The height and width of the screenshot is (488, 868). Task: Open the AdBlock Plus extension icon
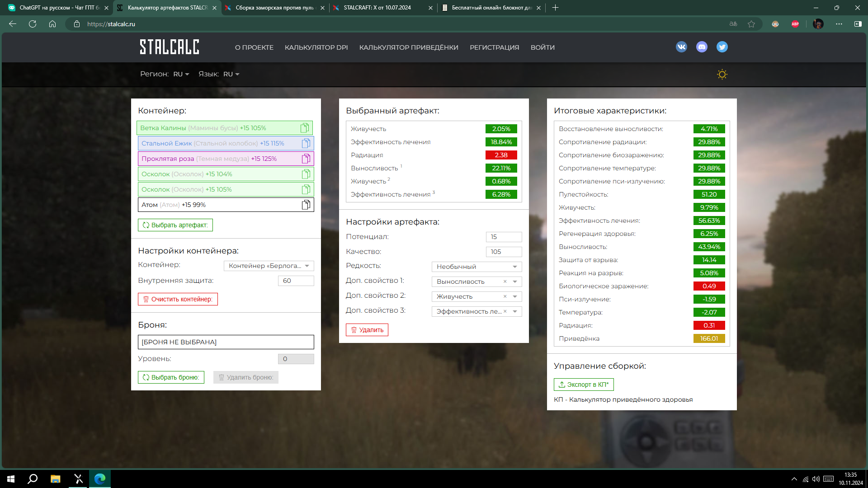click(x=795, y=24)
